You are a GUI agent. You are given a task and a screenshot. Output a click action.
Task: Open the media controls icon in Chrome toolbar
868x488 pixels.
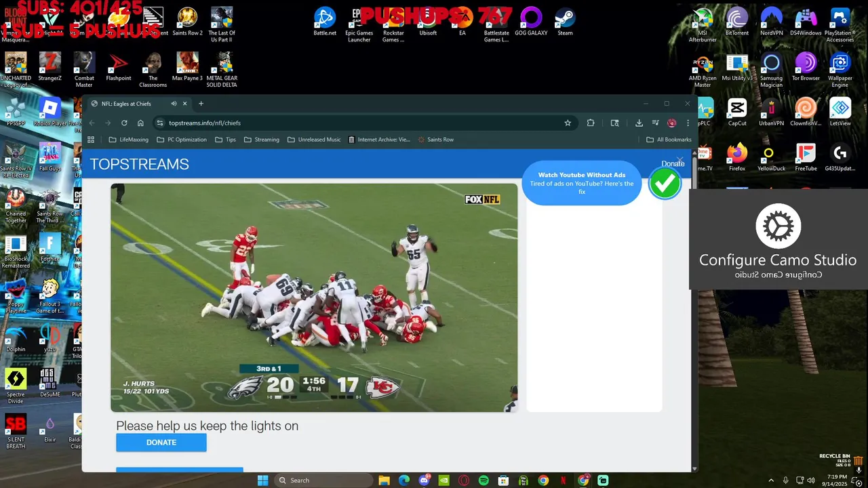655,123
